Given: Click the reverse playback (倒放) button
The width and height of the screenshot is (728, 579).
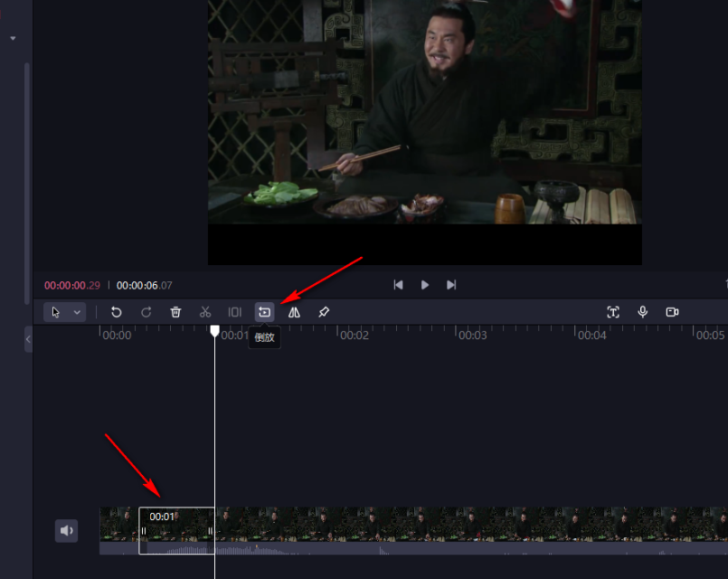Looking at the screenshot, I should (265, 312).
